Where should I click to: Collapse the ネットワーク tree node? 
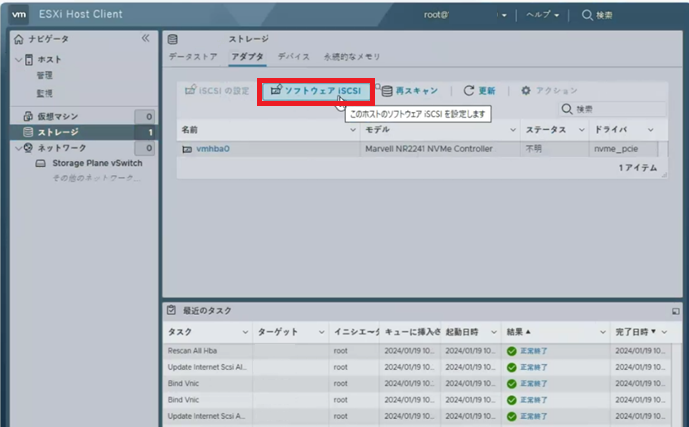17,148
